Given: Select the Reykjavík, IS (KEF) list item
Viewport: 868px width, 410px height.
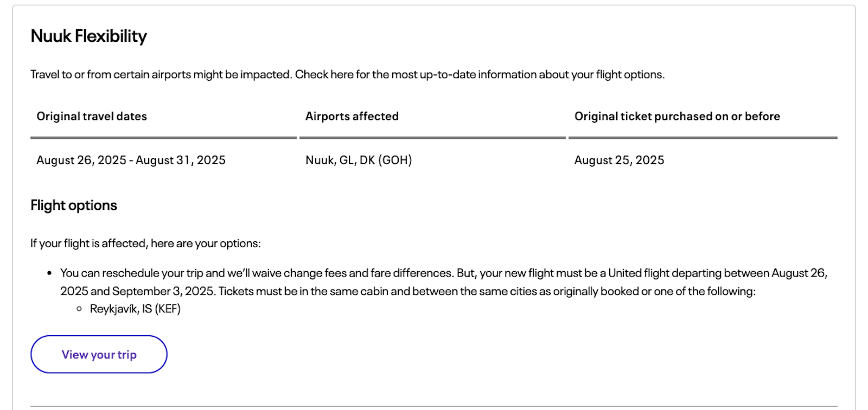Looking at the screenshot, I should pos(135,309).
